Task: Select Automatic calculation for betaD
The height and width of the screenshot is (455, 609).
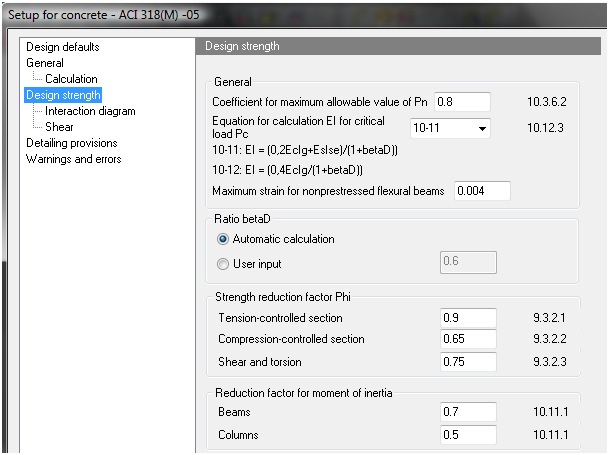Action: pyautogui.click(x=224, y=239)
